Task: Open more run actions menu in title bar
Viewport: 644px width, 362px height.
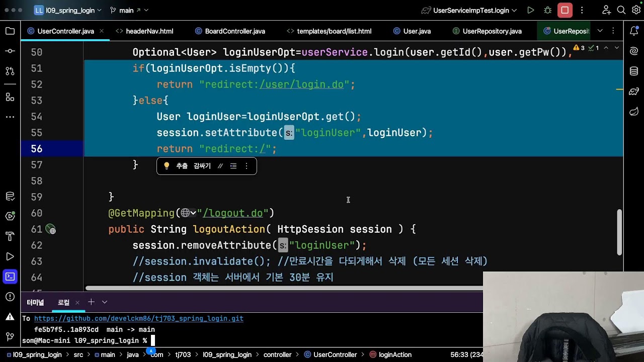Action: point(582,10)
